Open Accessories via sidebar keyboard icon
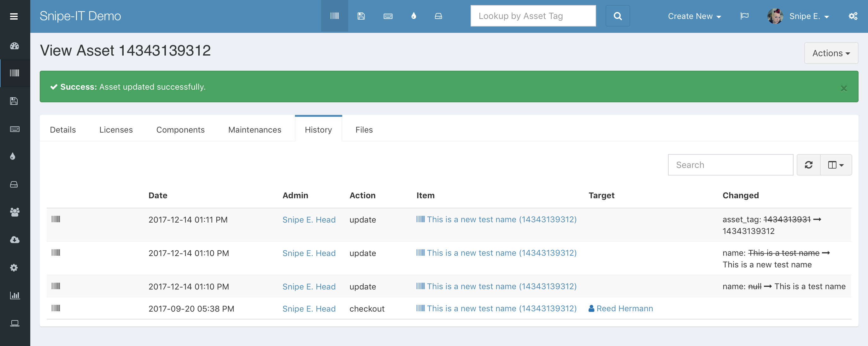This screenshot has width=868, height=346. coord(15,129)
